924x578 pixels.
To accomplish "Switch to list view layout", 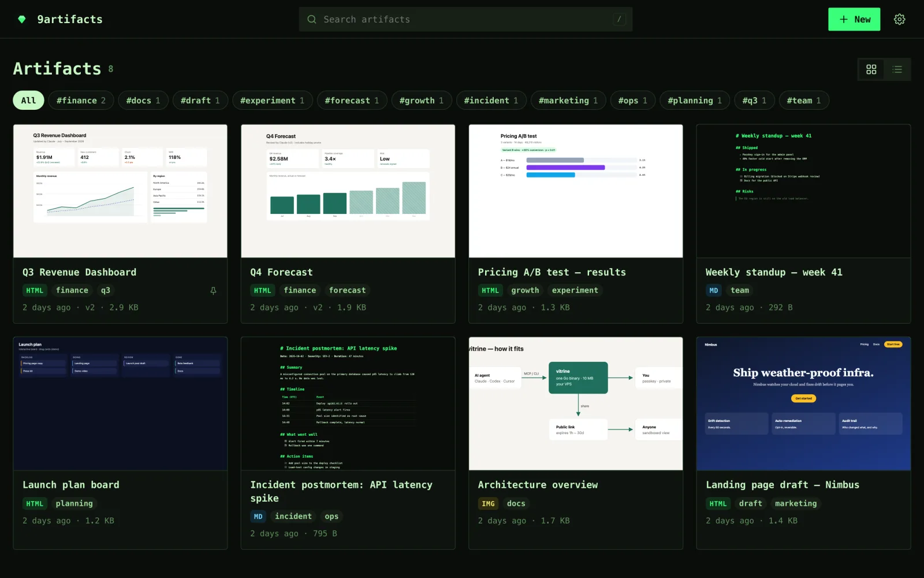I will tap(897, 69).
